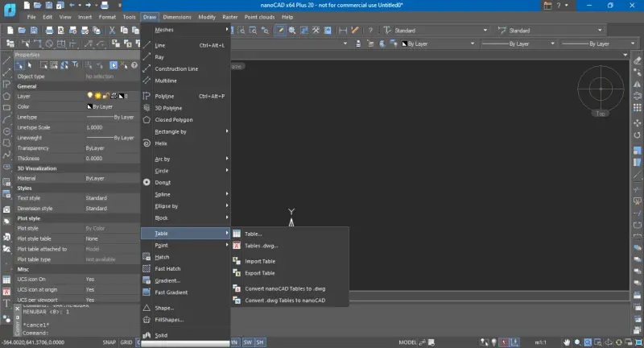Click the Save diskette icon in standard toolbar

coord(34,31)
